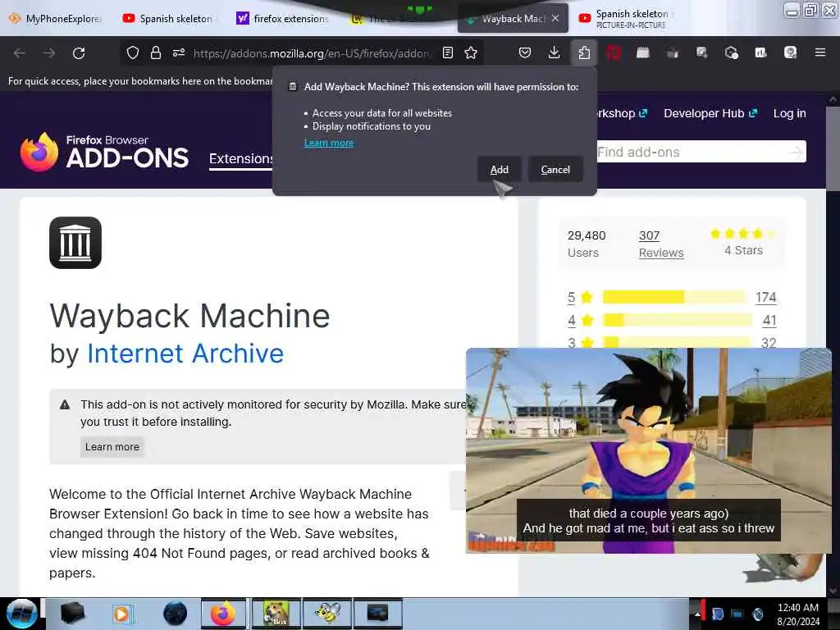Viewport: 840px width, 630px height.
Task: Open the site permissions icon in address bar
Action: tap(178, 52)
